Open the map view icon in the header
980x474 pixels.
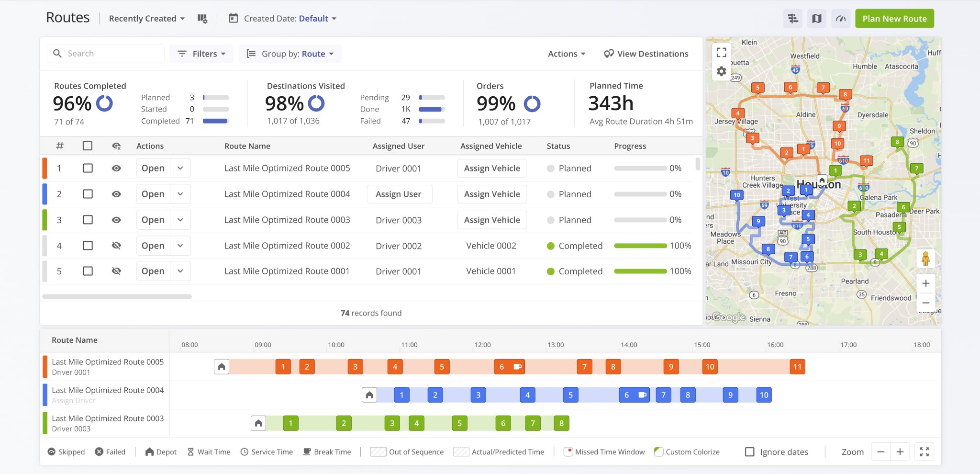(x=816, y=18)
